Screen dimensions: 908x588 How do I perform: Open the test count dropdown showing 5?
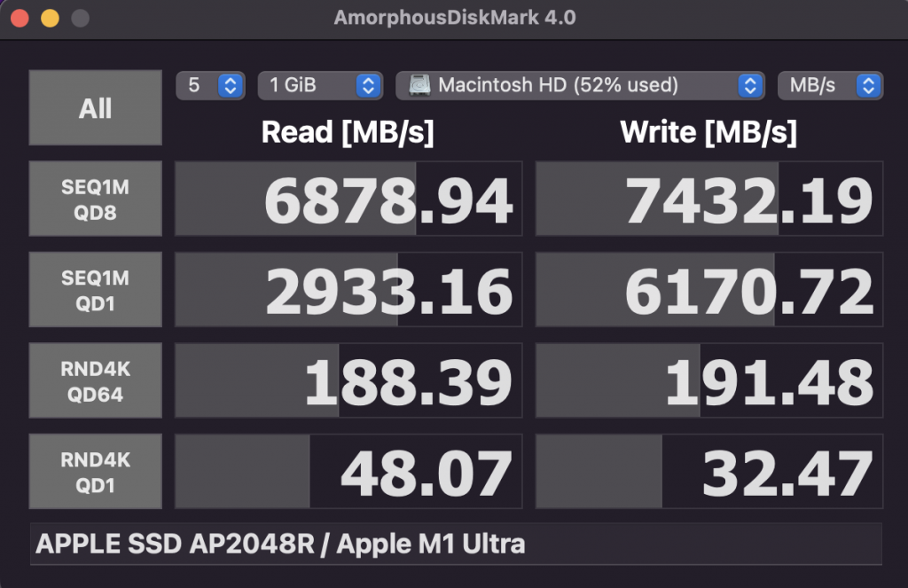pyautogui.click(x=210, y=85)
